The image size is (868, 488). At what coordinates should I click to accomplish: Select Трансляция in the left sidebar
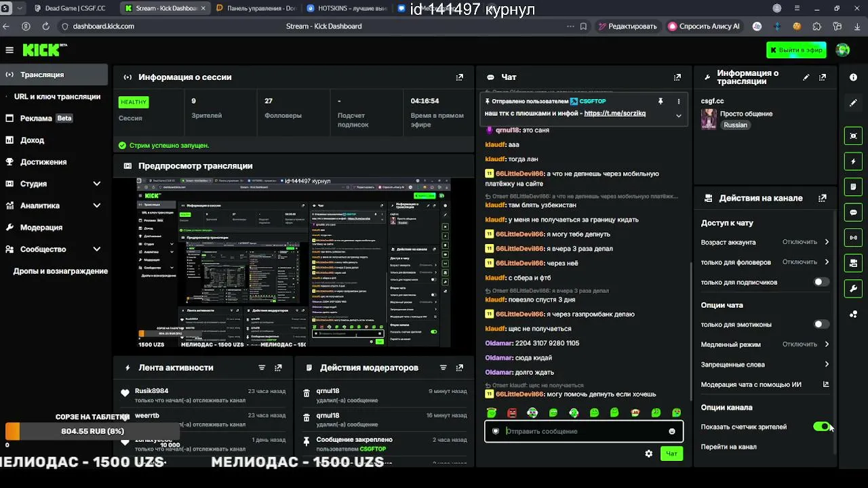pos(54,75)
